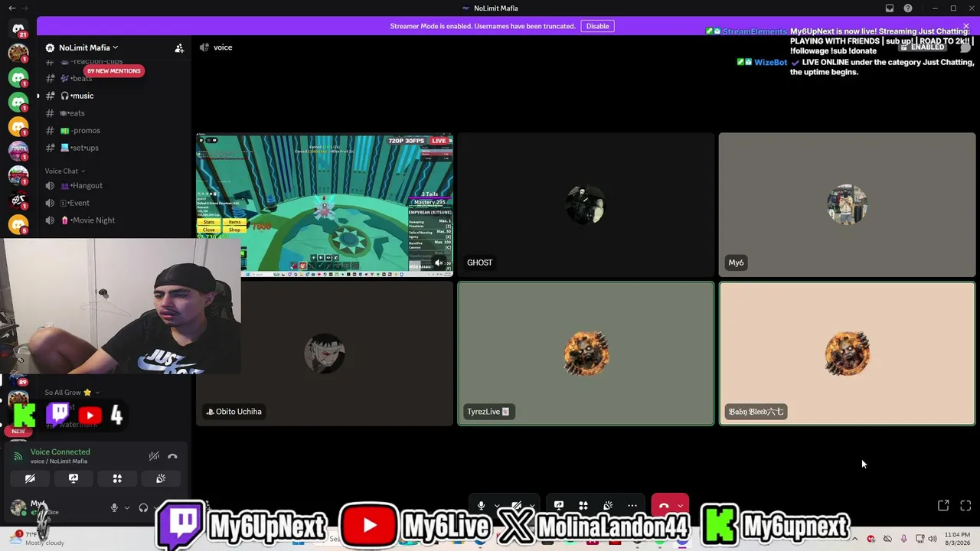
Task: Join the Movie Night voice channel
Action: click(113, 220)
